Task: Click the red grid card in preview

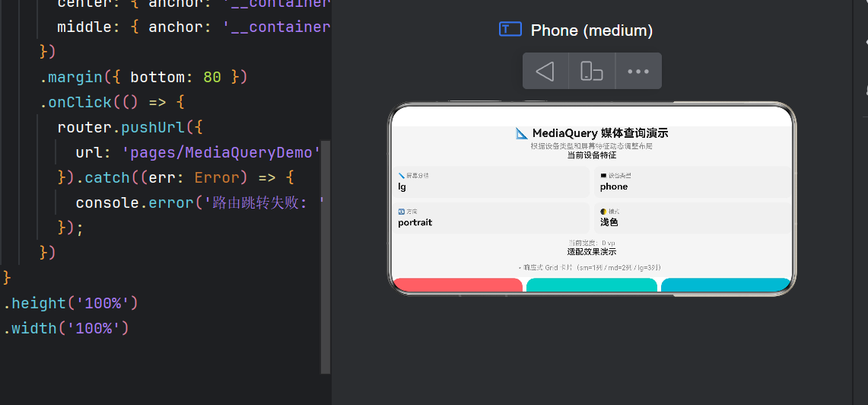Action: pyautogui.click(x=456, y=285)
